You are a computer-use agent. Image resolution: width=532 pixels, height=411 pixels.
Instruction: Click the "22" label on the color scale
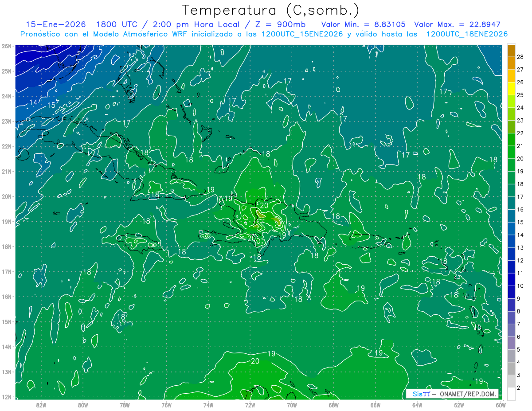click(520, 133)
